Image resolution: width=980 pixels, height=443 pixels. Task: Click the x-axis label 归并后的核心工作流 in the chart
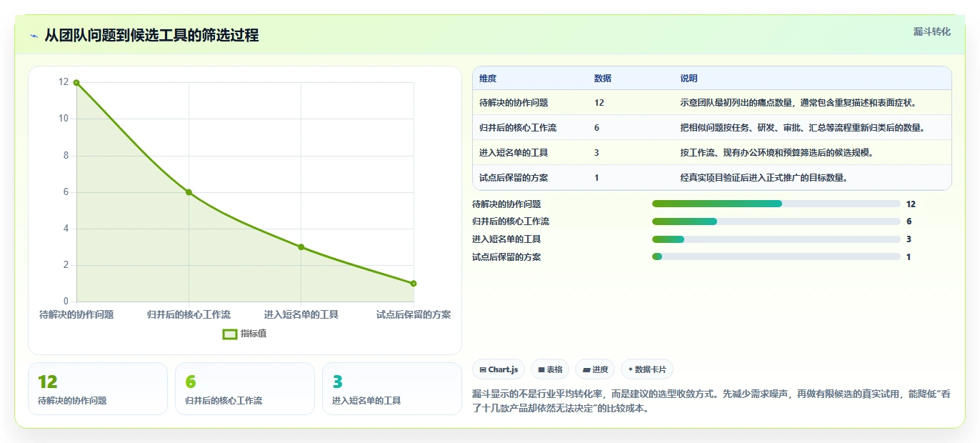click(x=189, y=314)
